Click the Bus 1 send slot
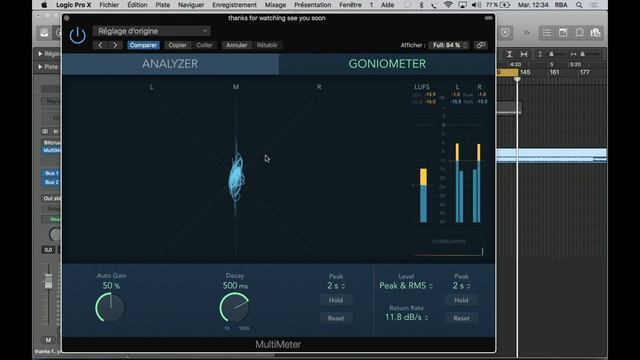The height and width of the screenshot is (360, 640). pos(51,173)
